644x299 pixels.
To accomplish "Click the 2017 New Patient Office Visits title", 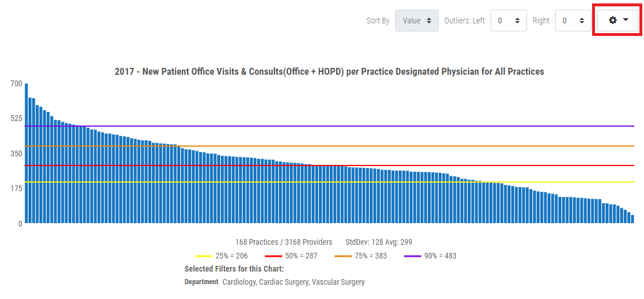I will [x=329, y=71].
